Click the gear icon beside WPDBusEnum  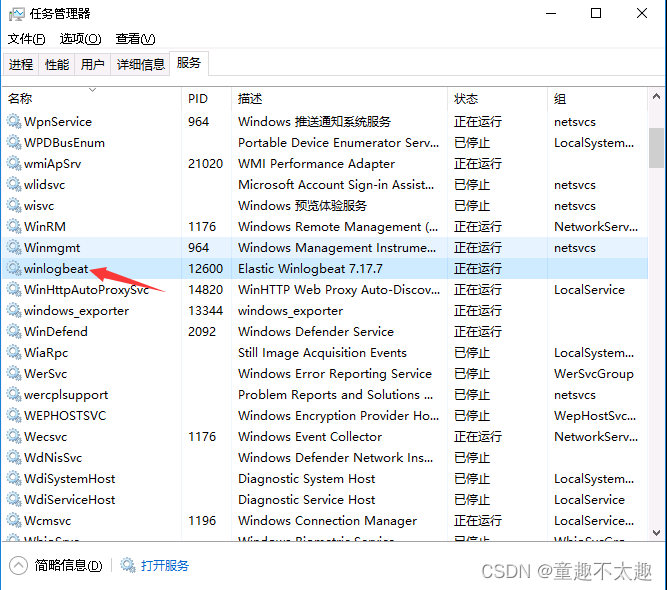[x=14, y=143]
